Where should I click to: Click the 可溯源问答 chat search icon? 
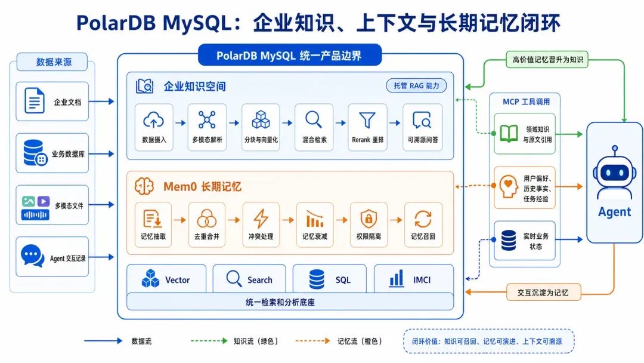(x=422, y=119)
